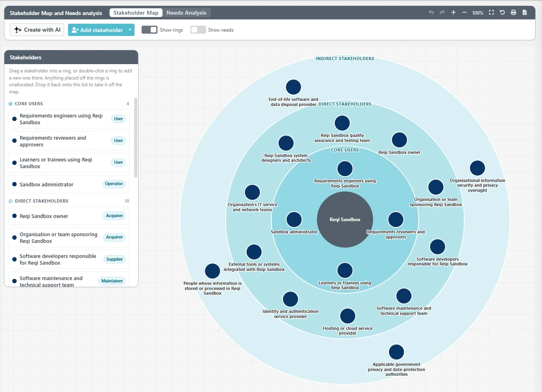The width and height of the screenshot is (542, 392).
Task: Click User badge beside Requirements engineers
Action: (x=118, y=119)
